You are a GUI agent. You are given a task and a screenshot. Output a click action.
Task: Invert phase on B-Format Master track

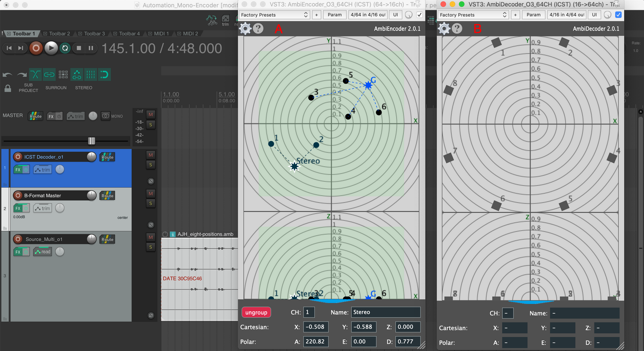pyautogui.click(x=151, y=225)
